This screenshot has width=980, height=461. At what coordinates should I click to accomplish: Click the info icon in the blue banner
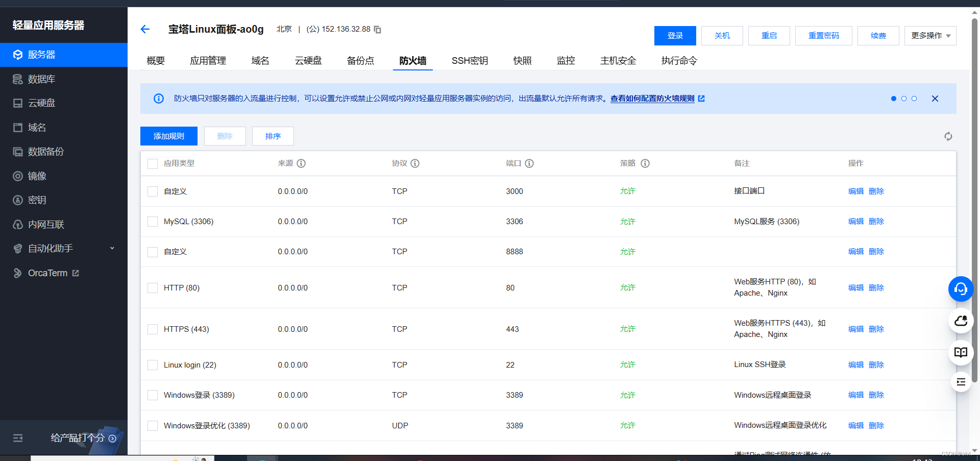(x=159, y=99)
